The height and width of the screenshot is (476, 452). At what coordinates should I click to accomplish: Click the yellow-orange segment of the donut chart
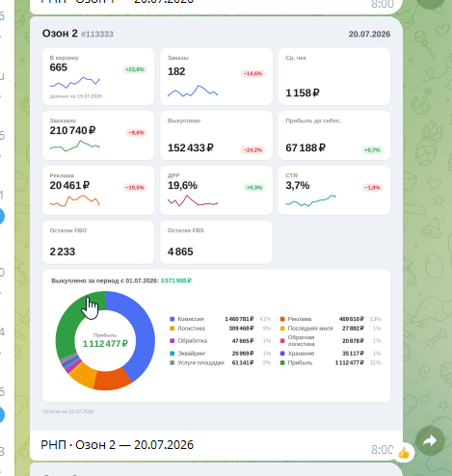[83, 373]
